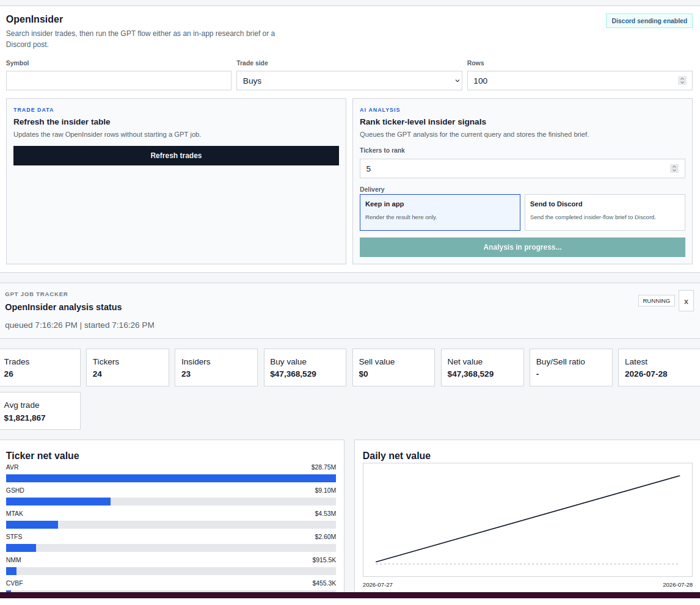Click the GSHD ticker label
700x605 pixels.
click(x=15, y=490)
